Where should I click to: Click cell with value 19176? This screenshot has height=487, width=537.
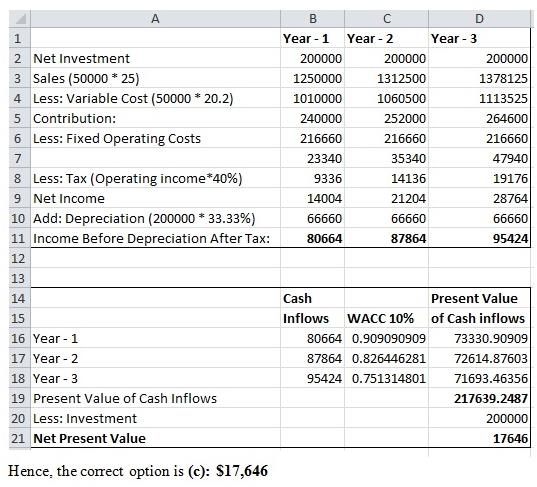tap(479, 178)
